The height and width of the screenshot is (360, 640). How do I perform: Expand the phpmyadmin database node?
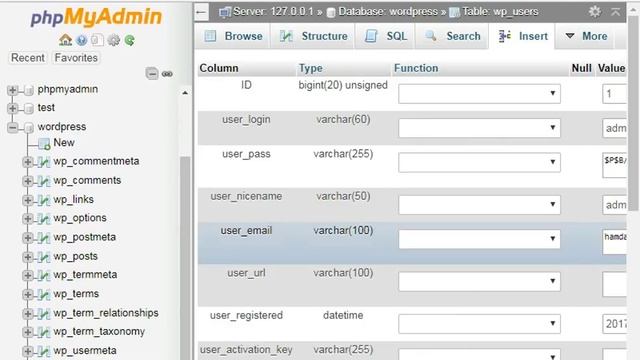tap(13, 90)
